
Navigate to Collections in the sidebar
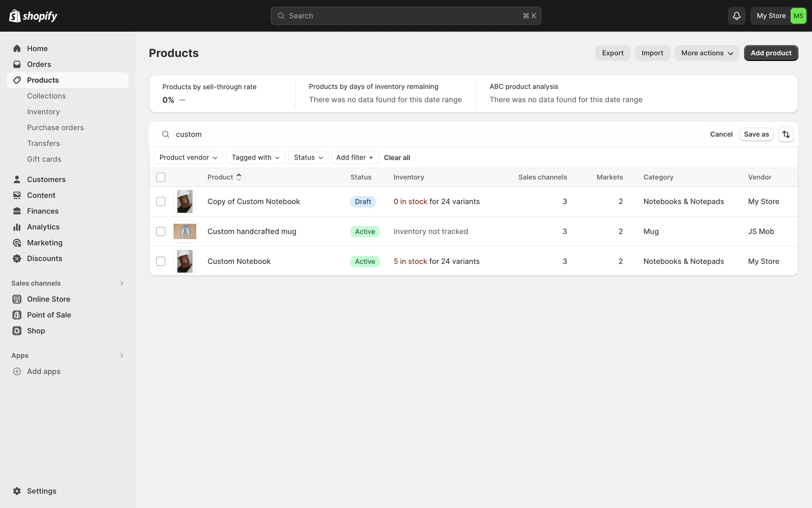click(x=46, y=96)
